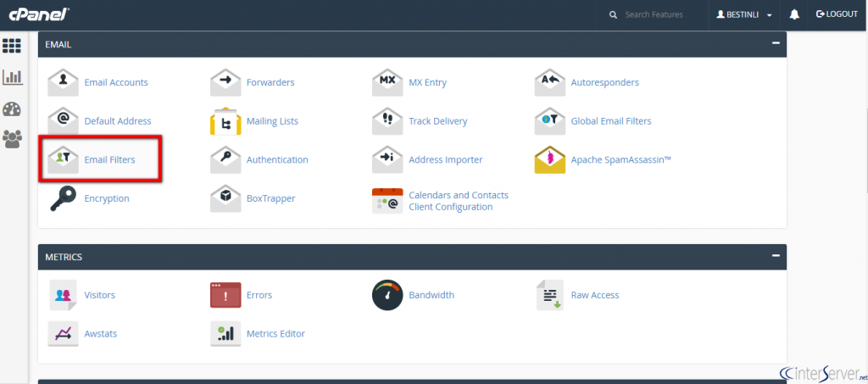This screenshot has width=868, height=384.
Task: Click the Global Email Filters link
Action: click(x=611, y=121)
